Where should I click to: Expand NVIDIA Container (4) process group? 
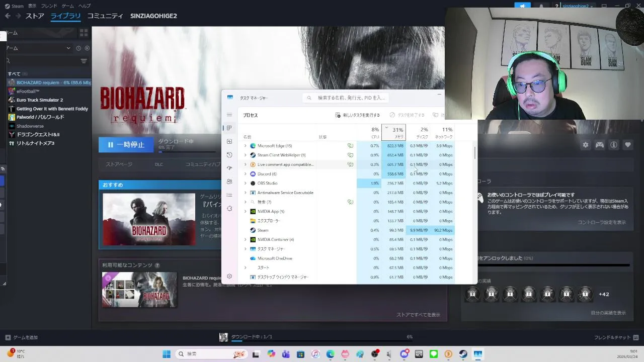(x=246, y=239)
